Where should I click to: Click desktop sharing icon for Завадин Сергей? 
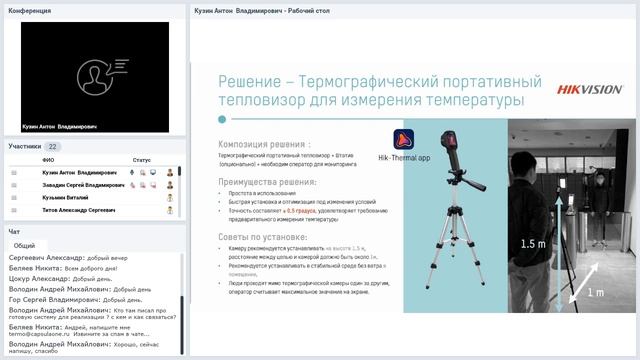tap(153, 185)
